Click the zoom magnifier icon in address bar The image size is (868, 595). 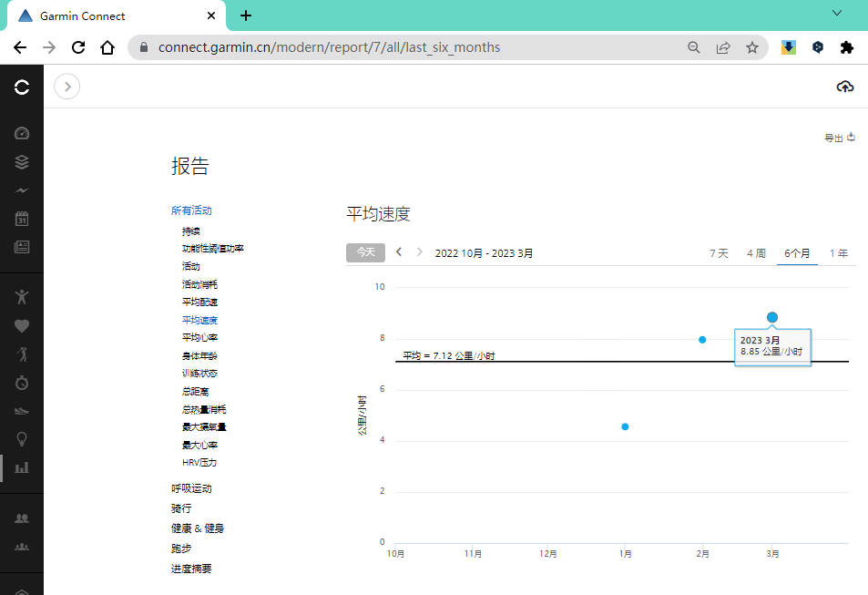pyautogui.click(x=694, y=47)
